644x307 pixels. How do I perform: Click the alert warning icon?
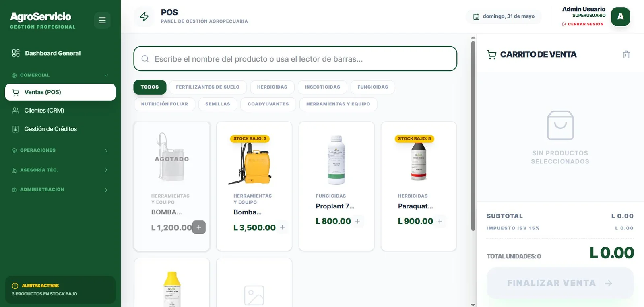tap(15, 286)
